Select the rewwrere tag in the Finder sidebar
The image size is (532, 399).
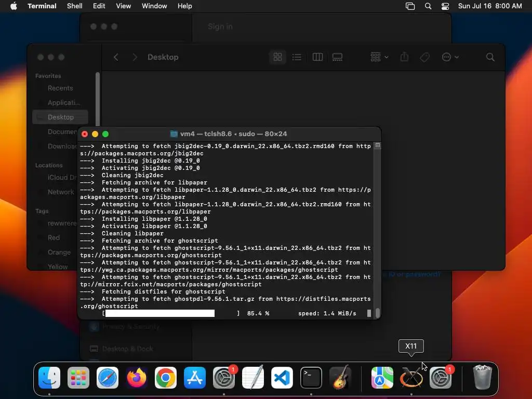56,223
